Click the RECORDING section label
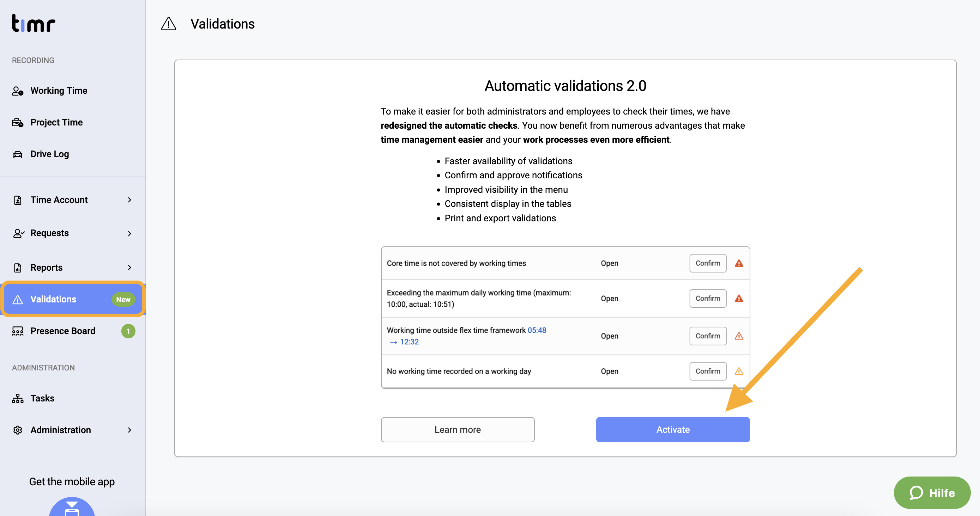 [x=33, y=60]
